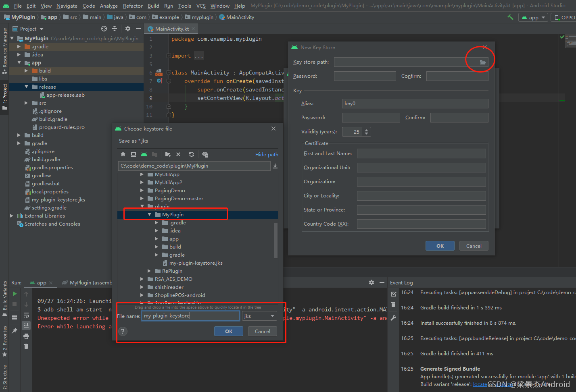Viewport: 576px width, 392px height.
Task: Click locate link in Event Log
Action: (480, 384)
